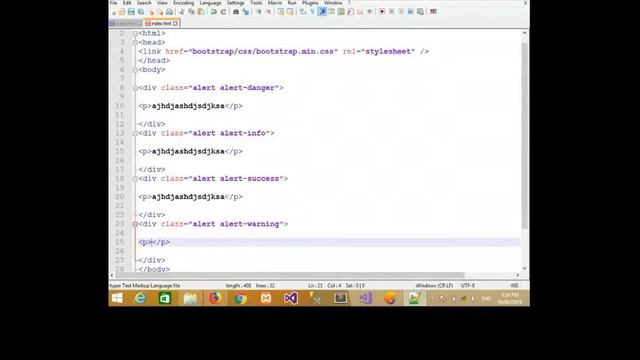640x360 pixels.
Task: Click the Replace toolbar icon
Action: 245,12
